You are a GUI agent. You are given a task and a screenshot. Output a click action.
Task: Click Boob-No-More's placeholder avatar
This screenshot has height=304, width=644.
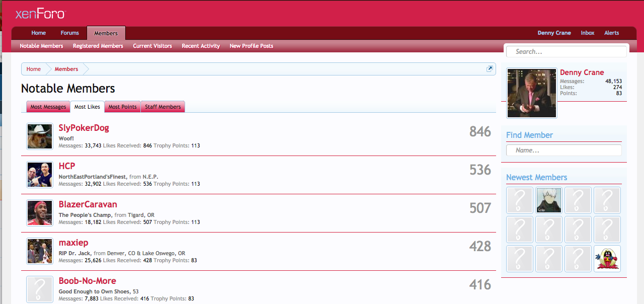tap(40, 289)
